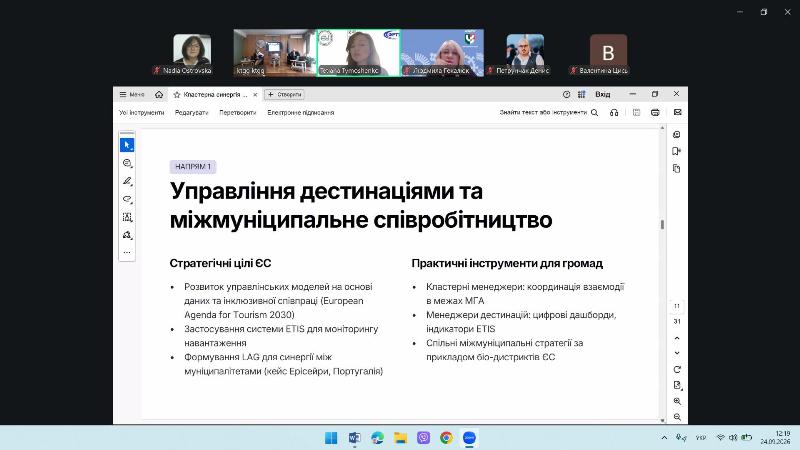Open the fill and sign stamp tool
Screen dimensions: 800x450
pos(127,235)
